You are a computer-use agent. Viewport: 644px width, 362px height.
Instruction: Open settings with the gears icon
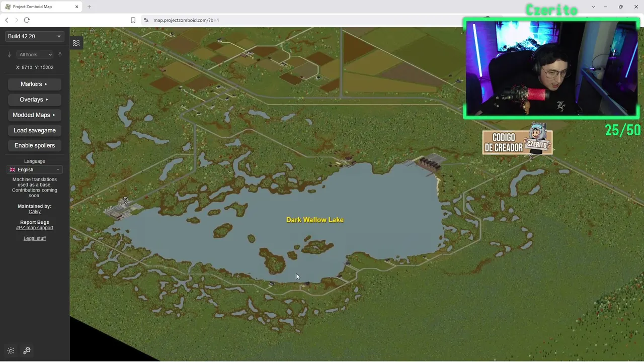click(27, 350)
